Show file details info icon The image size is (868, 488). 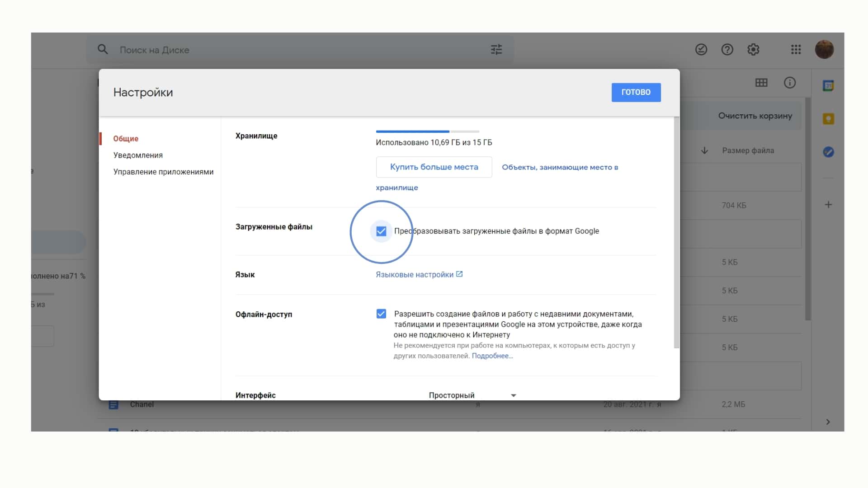790,83
